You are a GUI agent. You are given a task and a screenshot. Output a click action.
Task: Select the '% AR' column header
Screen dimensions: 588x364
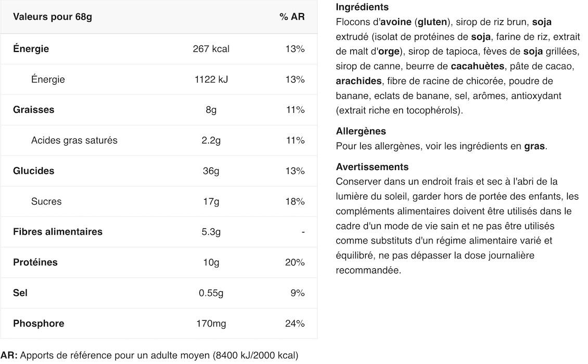click(292, 17)
